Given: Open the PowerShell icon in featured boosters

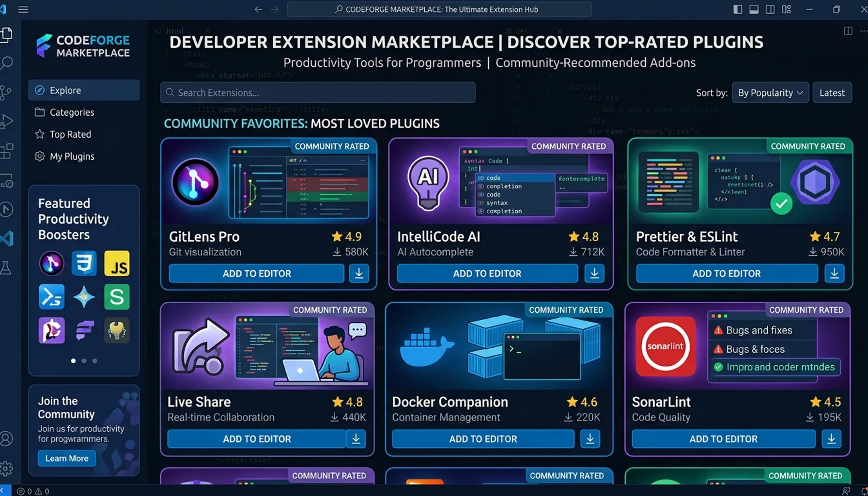Looking at the screenshot, I should [x=51, y=297].
